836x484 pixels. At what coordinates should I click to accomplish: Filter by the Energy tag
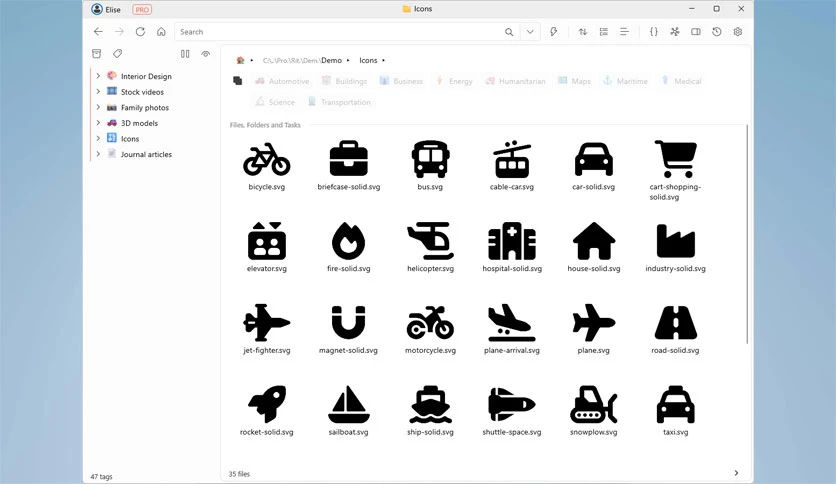pyautogui.click(x=454, y=81)
